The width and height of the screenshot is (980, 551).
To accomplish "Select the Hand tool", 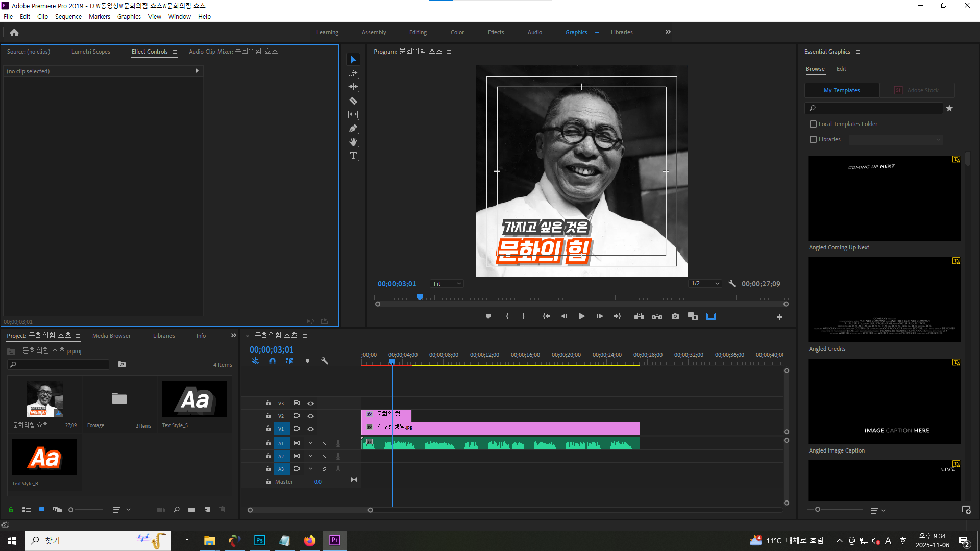I will 353,142.
